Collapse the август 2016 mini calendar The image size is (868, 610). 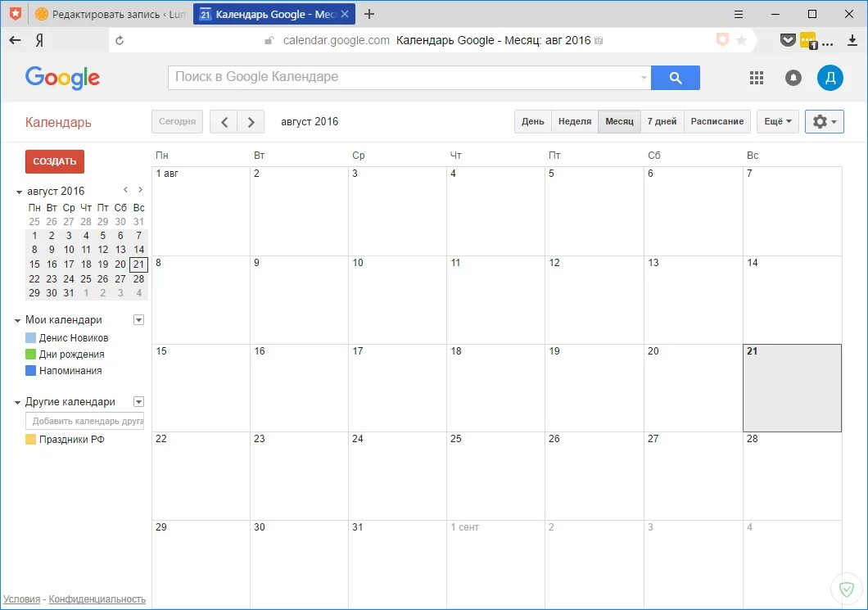[x=19, y=192]
